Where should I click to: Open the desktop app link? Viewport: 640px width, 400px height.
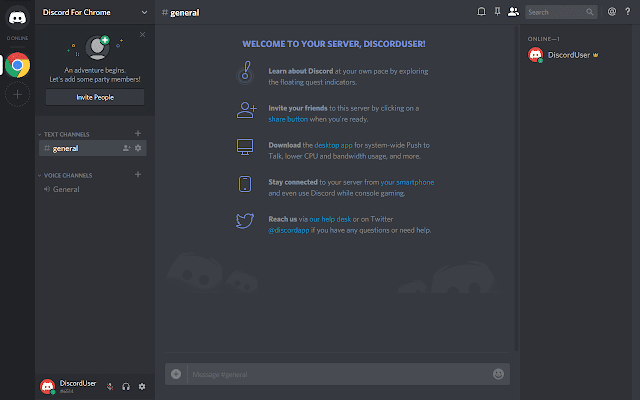tap(333, 145)
